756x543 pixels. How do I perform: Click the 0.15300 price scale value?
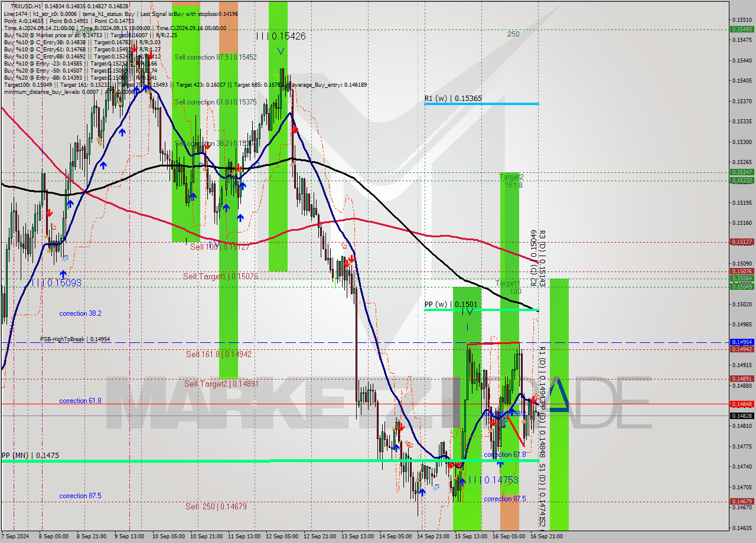[742, 142]
